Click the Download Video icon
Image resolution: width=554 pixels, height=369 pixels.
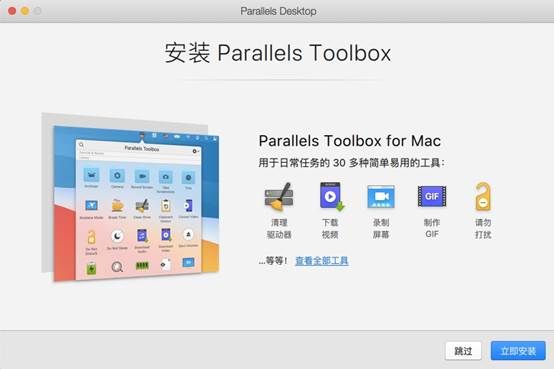tap(331, 197)
